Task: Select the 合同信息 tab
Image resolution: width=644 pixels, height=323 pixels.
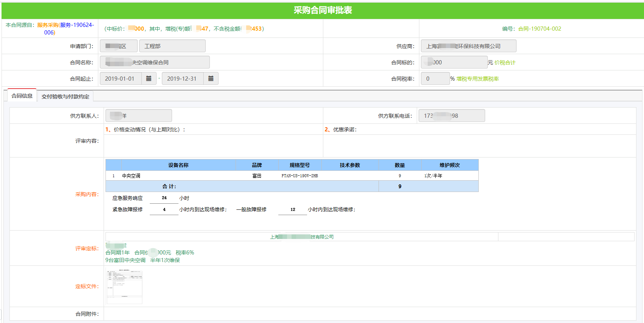Action: click(22, 96)
